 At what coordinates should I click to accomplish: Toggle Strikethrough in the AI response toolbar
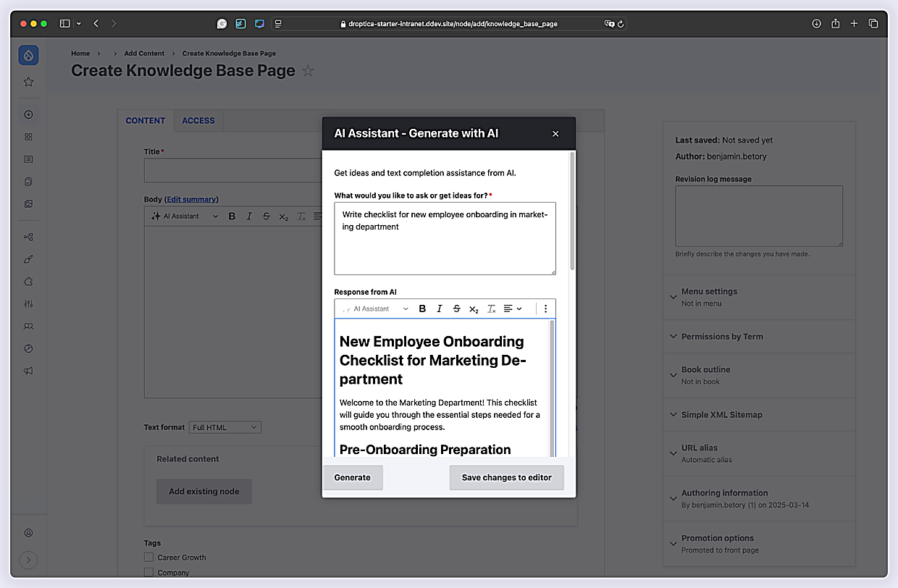(x=456, y=308)
